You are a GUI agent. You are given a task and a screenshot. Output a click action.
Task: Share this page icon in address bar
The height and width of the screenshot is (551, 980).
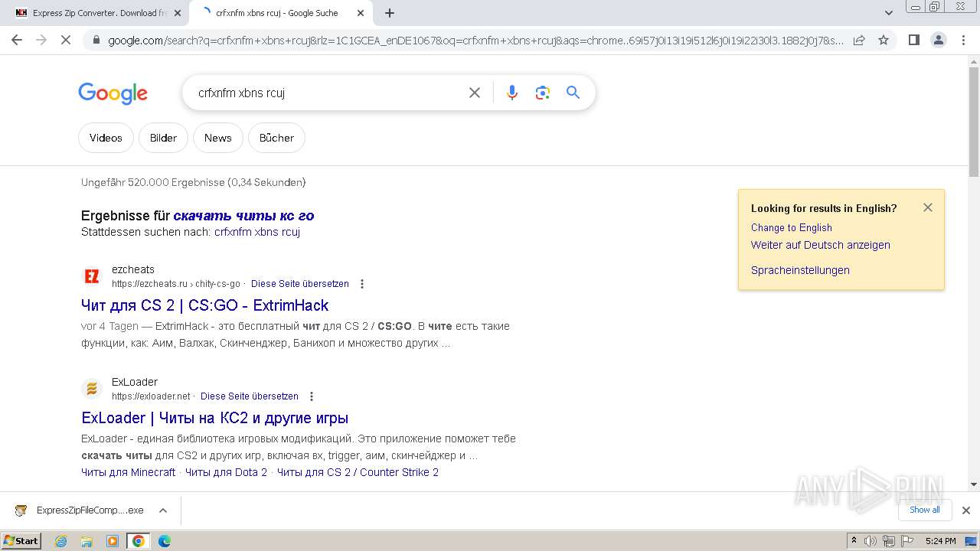859,40
